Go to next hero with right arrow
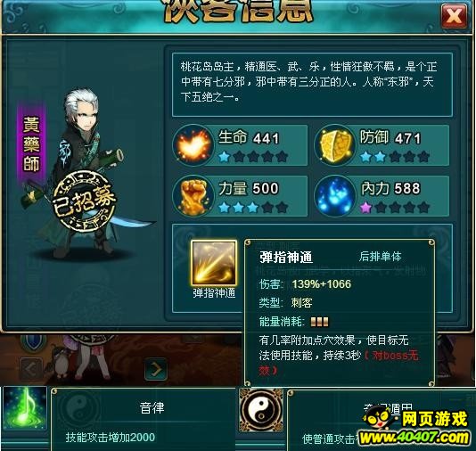 [156, 369]
